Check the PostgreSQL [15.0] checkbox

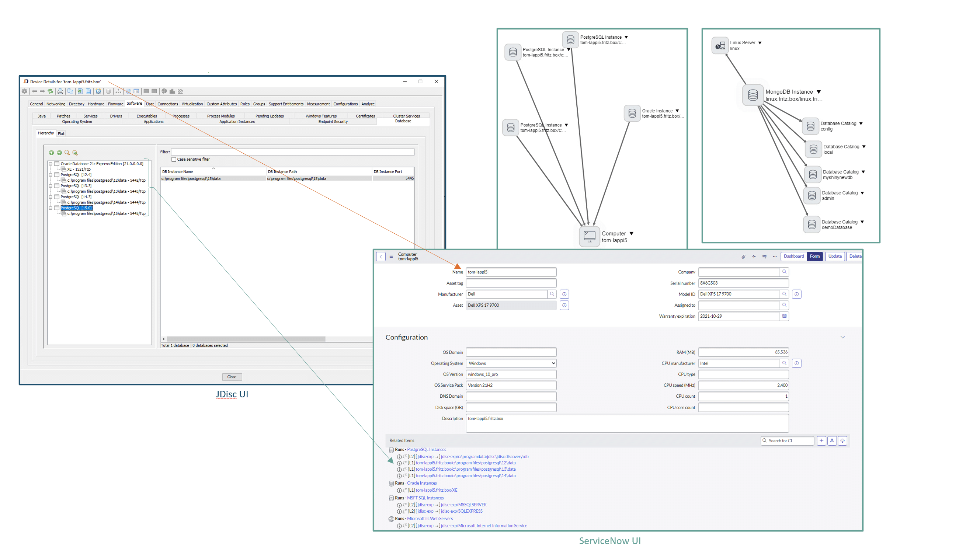click(x=56, y=208)
